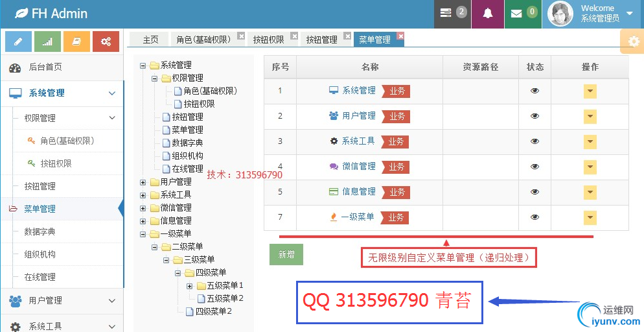
Task: Toggle the eye status for 一级菜单 row
Action: click(535, 217)
